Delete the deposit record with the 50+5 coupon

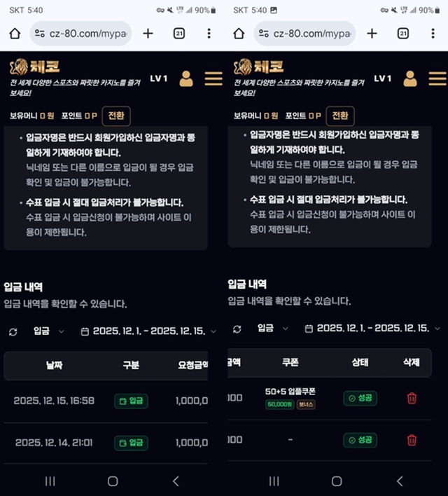point(412,398)
